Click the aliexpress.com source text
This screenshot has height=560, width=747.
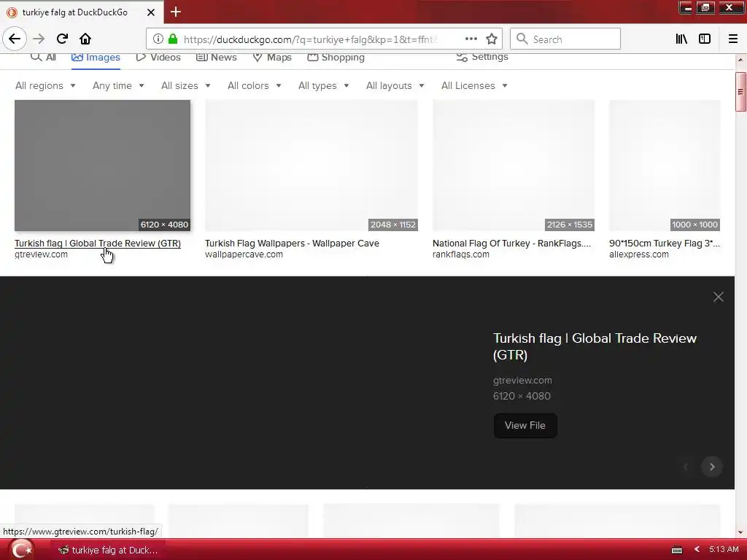point(638,254)
